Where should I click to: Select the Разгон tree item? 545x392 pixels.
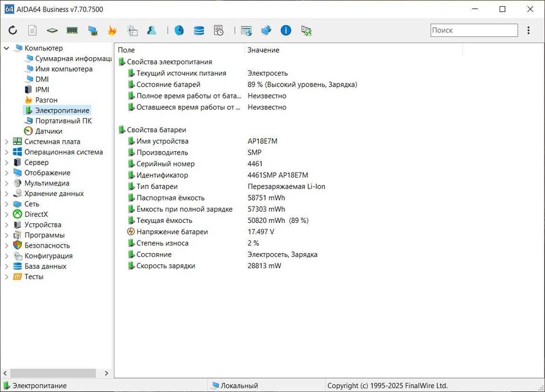pyautogui.click(x=41, y=100)
